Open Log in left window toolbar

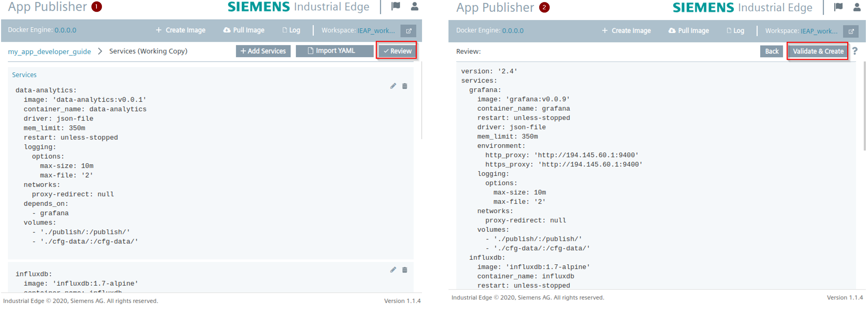point(291,30)
